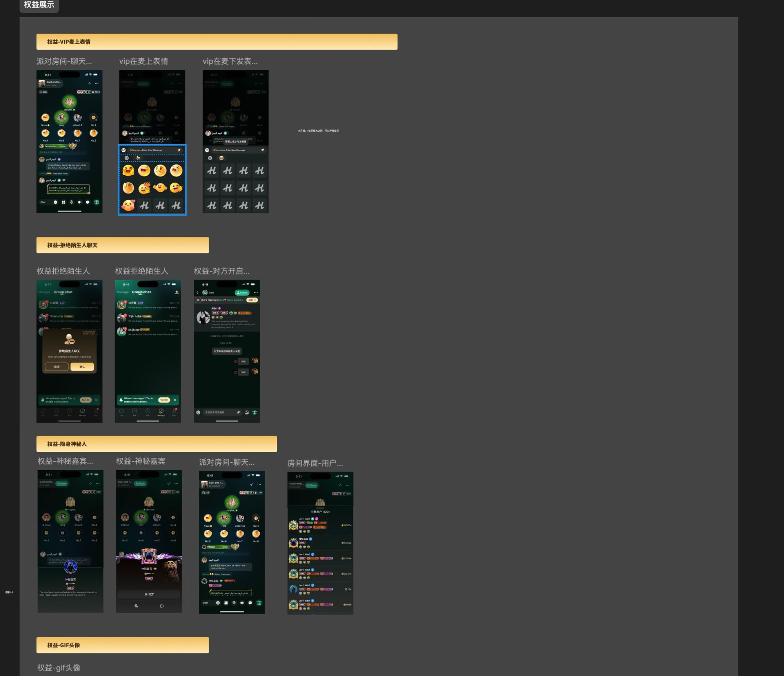The height and width of the screenshot is (676, 784).
Task: Click the 权益-拒绝陌生人聊天 section header
Action: 123,245
